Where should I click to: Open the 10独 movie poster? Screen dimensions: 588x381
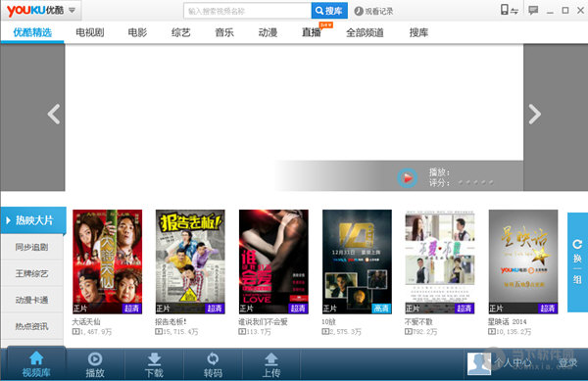point(357,262)
